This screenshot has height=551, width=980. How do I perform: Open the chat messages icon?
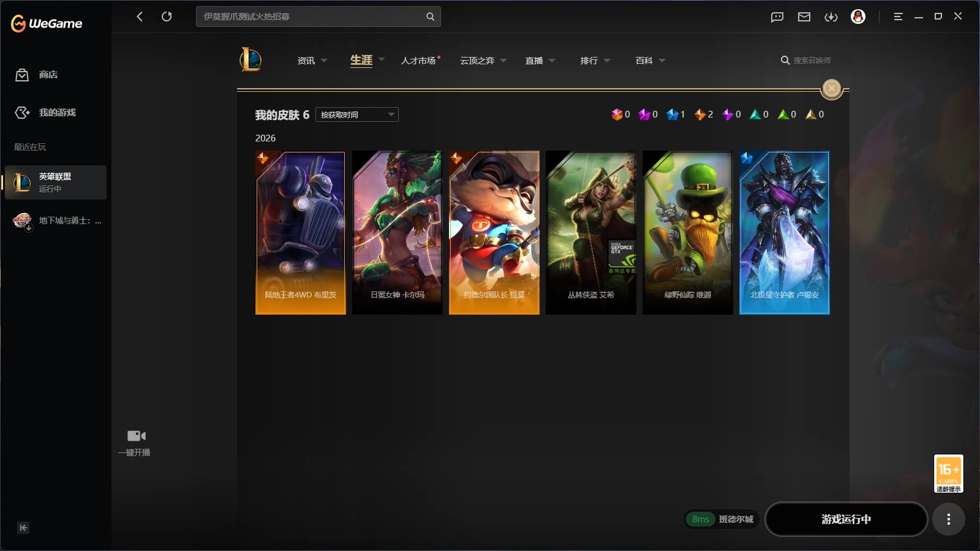click(777, 17)
